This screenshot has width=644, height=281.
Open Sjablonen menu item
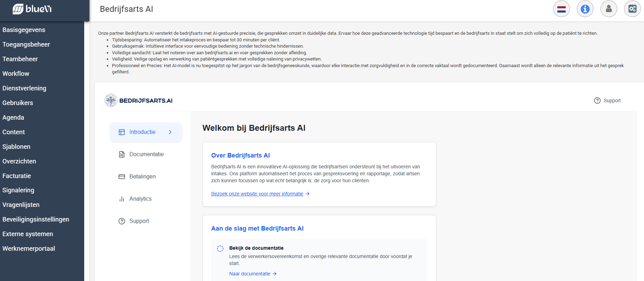pos(16,147)
